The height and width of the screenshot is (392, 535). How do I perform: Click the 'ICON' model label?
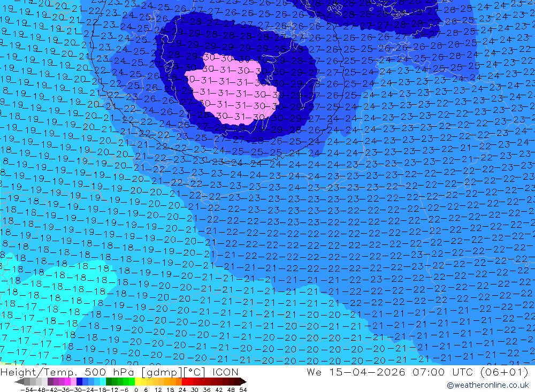[225, 372]
